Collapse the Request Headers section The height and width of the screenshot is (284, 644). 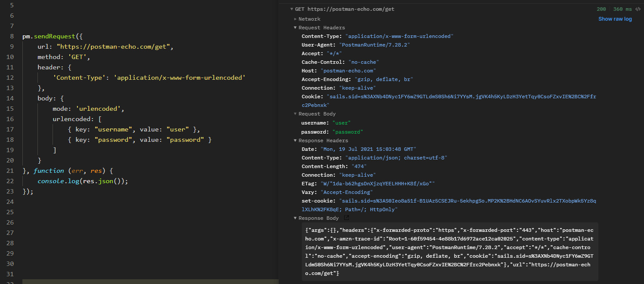click(x=295, y=27)
